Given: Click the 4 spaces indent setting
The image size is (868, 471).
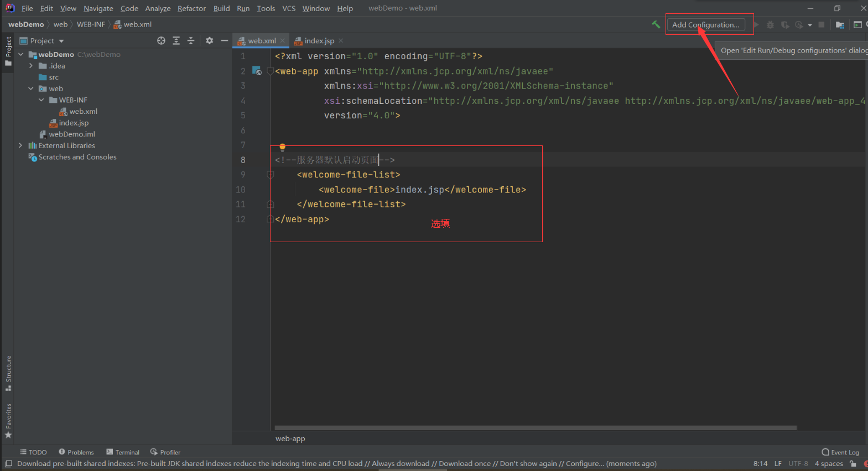Looking at the screenshot, I should (x=829, y=463).
